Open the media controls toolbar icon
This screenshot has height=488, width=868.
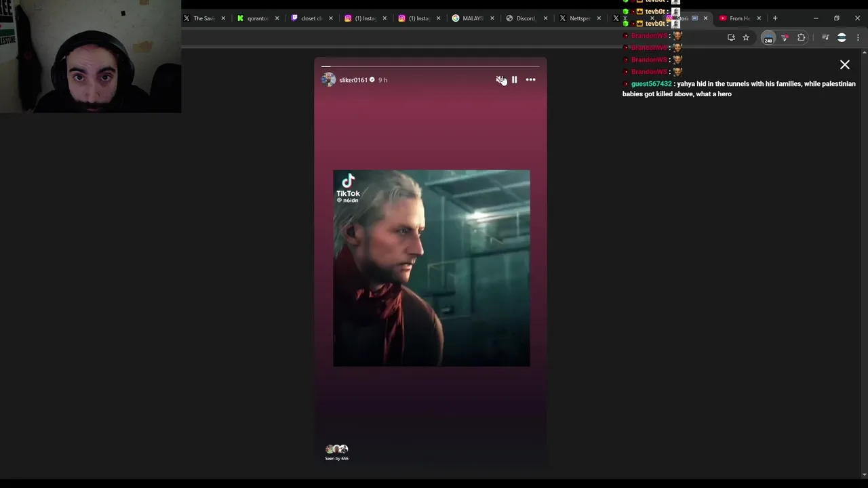pyautogui.click(x=825, y=37)
